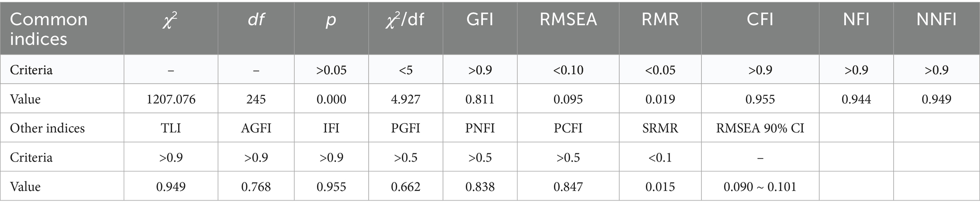Select the CFI value 0.955 in first Value row
Screen dimensions: 980x209
point(760,99)
